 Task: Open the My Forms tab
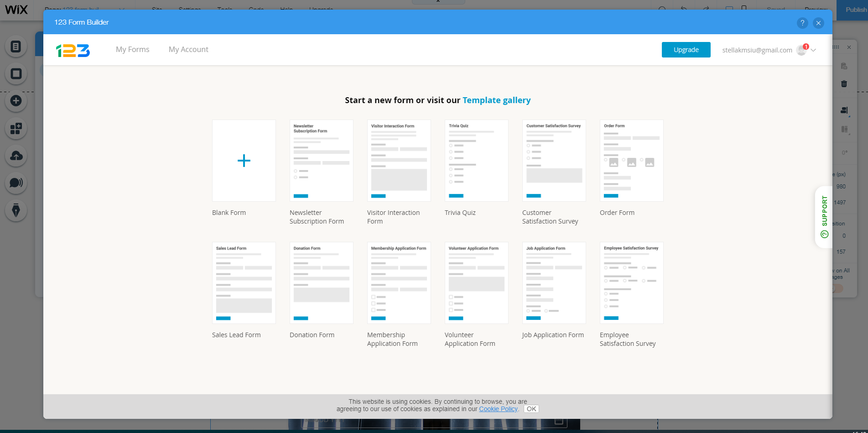[132, 49]
